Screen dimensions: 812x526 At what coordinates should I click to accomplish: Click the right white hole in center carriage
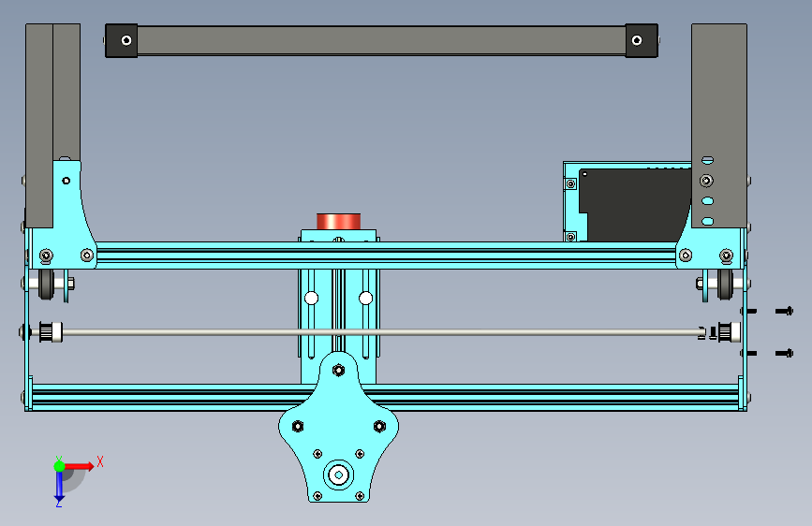point(365,299)
